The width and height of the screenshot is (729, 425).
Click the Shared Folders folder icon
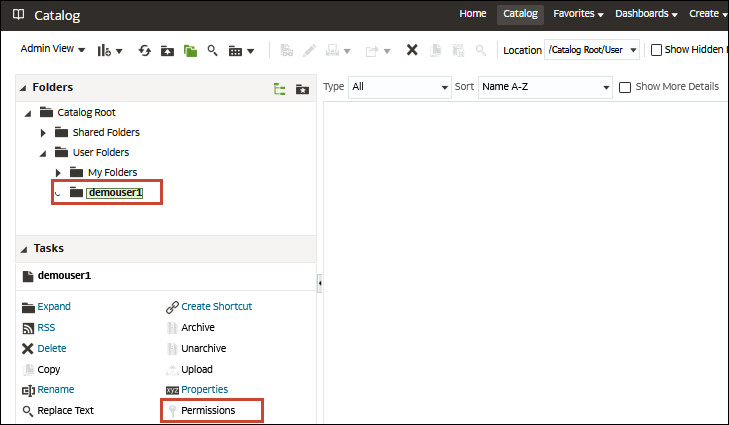click(61, 132)
